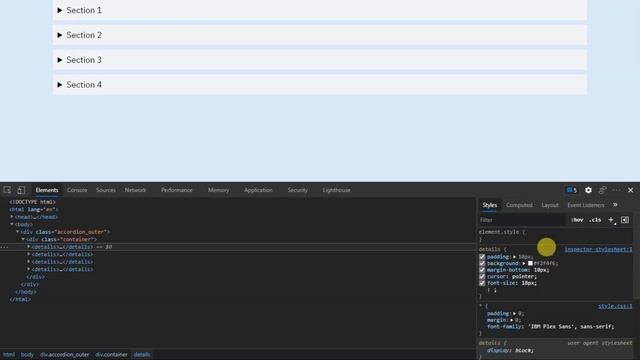The width and height of the screenshot is (640, 360).
Task: Open the DevTools issues counter badge
Action: point(572,190)
